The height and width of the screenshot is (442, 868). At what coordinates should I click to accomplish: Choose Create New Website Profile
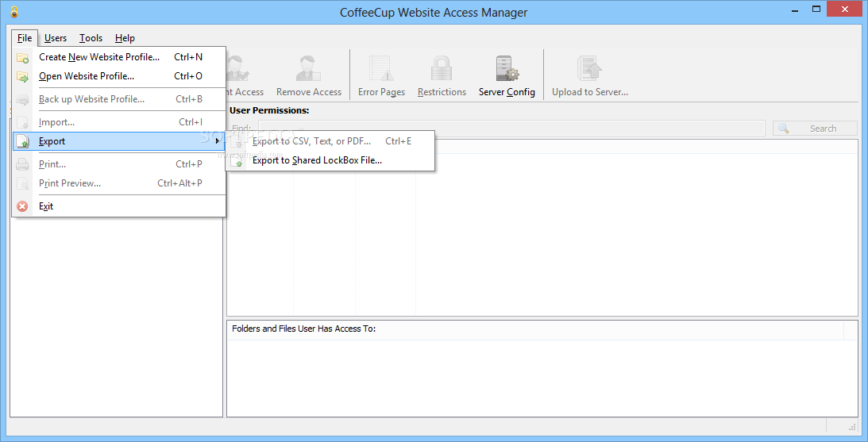click(x=118, y=57)
